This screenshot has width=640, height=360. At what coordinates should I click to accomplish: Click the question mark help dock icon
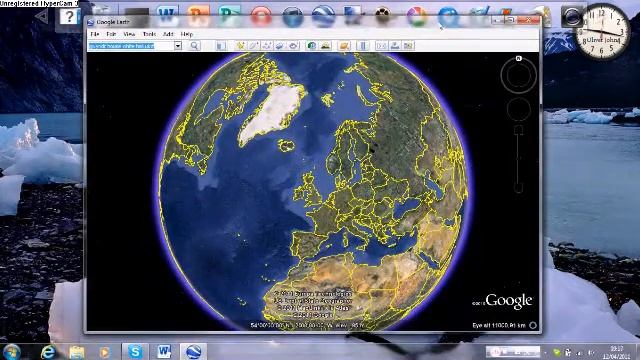tap(70, 17)
